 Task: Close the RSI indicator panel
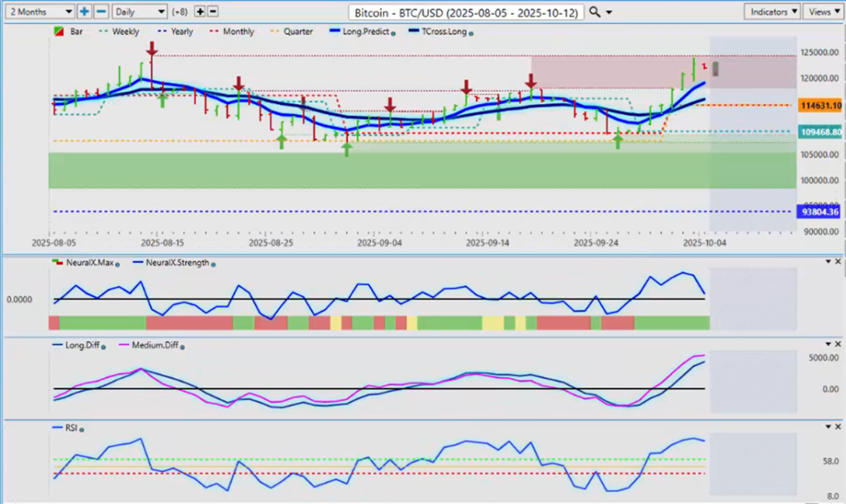tap(838, 426)
